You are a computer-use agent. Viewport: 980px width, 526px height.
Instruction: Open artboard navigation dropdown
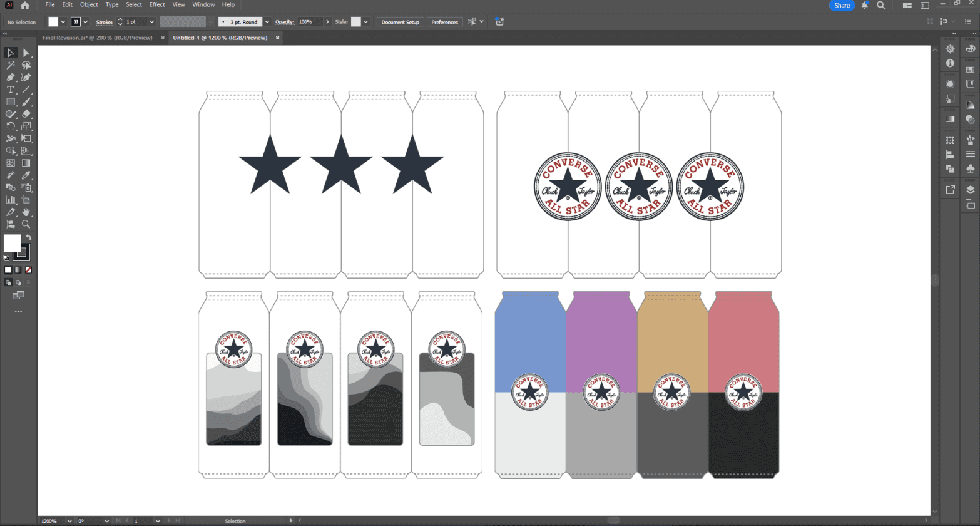point(158,520)
